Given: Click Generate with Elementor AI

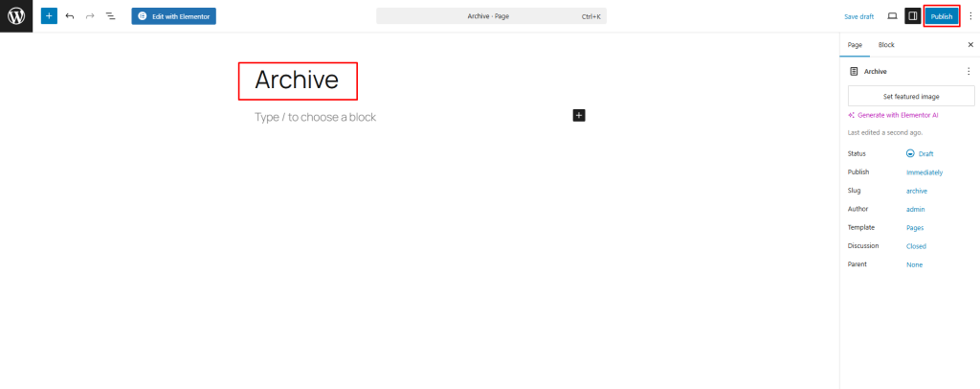Looking at the screenshot, I should pos(898,116).
